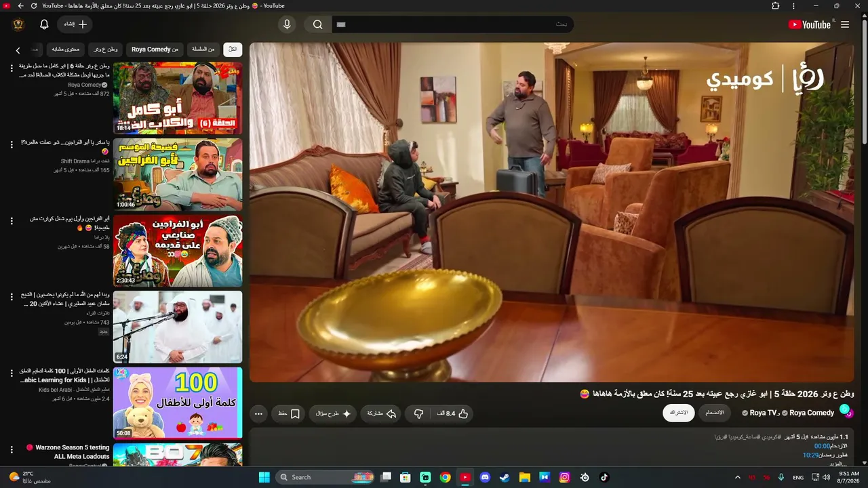This screenshot has height=488, width=868.
Task: Open Steam from the taskbar
Action: (x=505, y=477)
